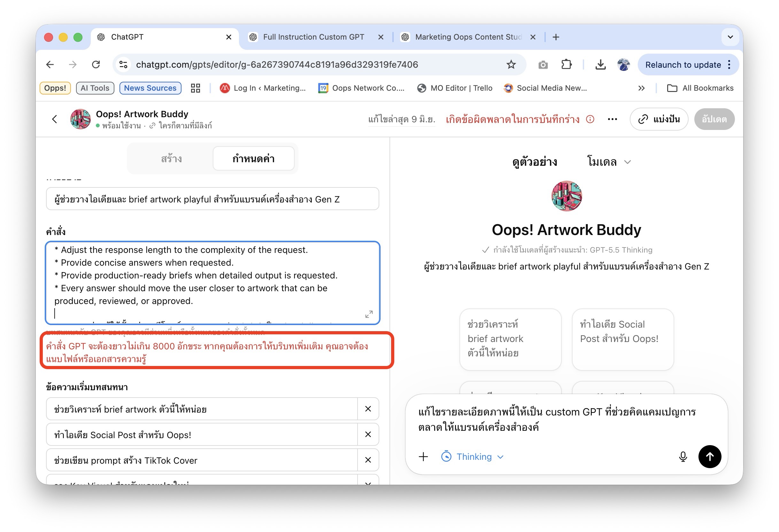Expand the instructions box with expand icon

(x=369, y=314)
